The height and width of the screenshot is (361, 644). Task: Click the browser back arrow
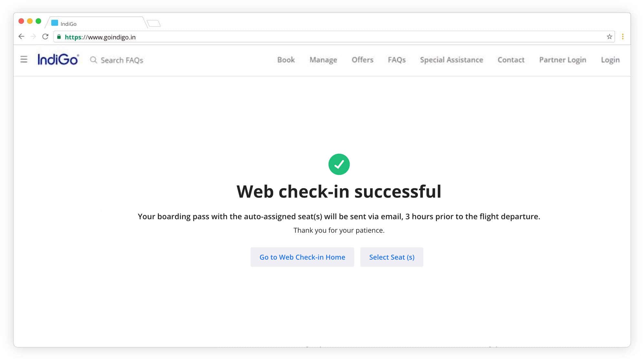tap(21, 36)
